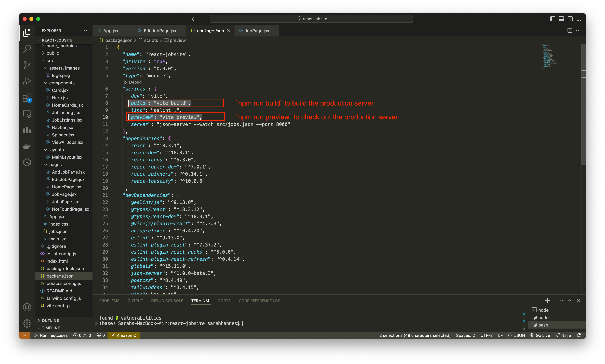
Task: Open the terminal launch profile dropdown arrow
Action: 553,301
